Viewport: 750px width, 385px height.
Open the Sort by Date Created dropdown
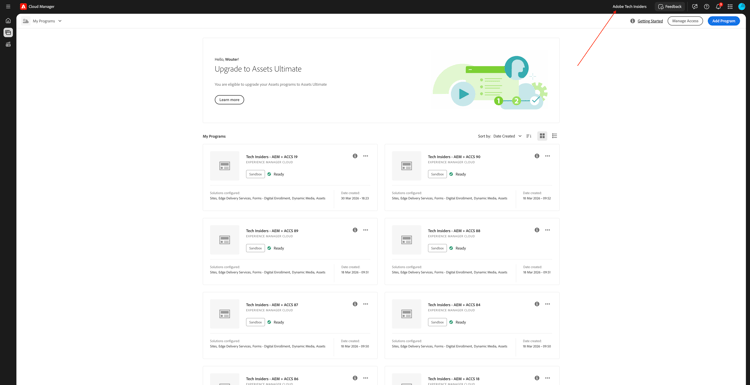coord(507,136)
